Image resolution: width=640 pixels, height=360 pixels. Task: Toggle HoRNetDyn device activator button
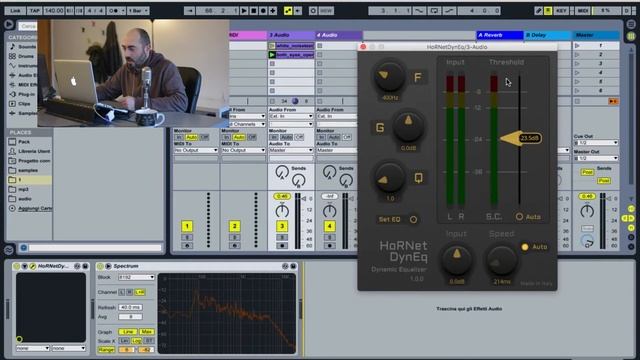coord(16,266)
